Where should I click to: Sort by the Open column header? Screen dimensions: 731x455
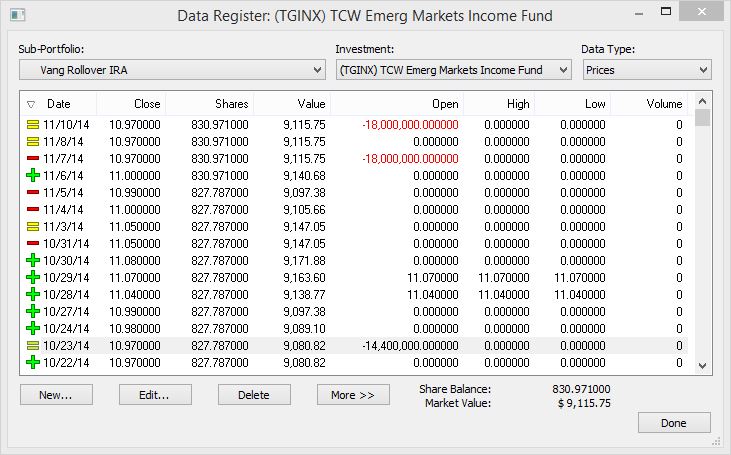click(397, 104)
